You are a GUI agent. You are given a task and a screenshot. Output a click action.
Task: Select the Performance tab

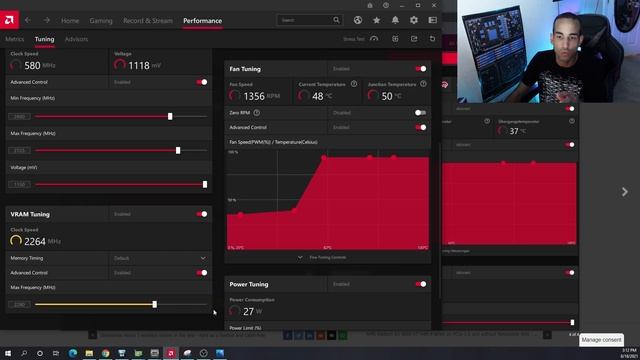(202, 20)
